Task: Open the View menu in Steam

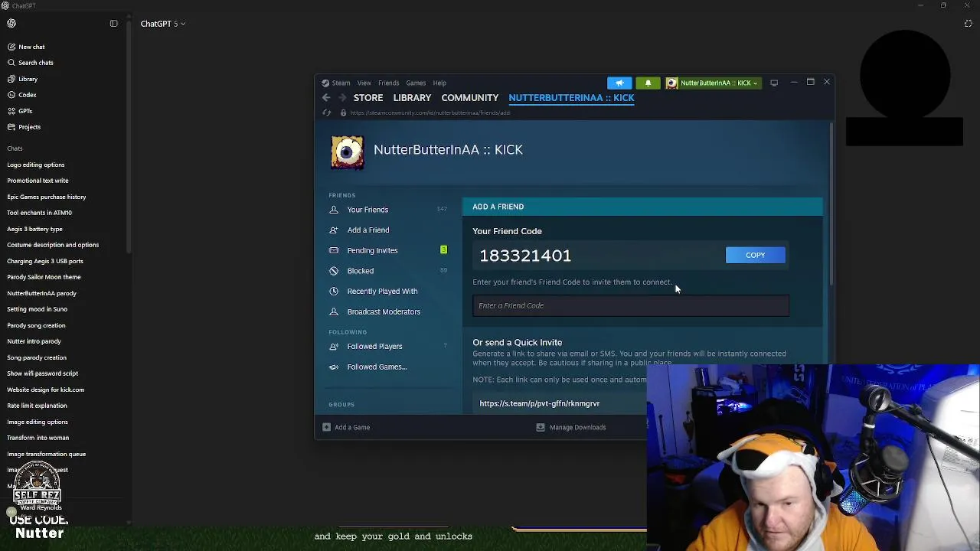Action: [364, 83]
